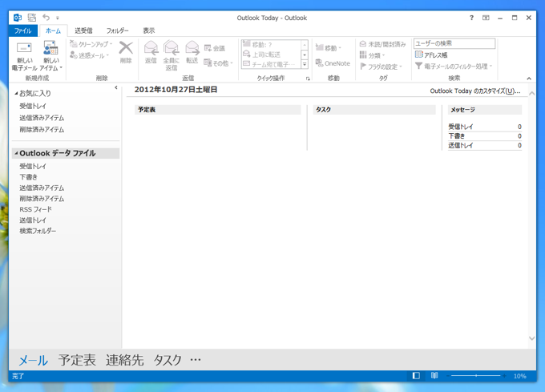
Task: Open the アドレス帳 address book
Action: pos(431,55)
